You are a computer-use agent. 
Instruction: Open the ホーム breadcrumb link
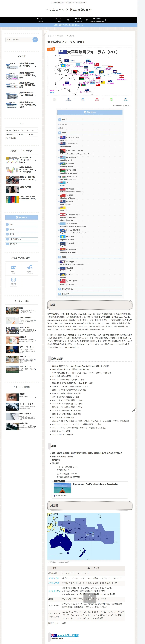(51, 36)
